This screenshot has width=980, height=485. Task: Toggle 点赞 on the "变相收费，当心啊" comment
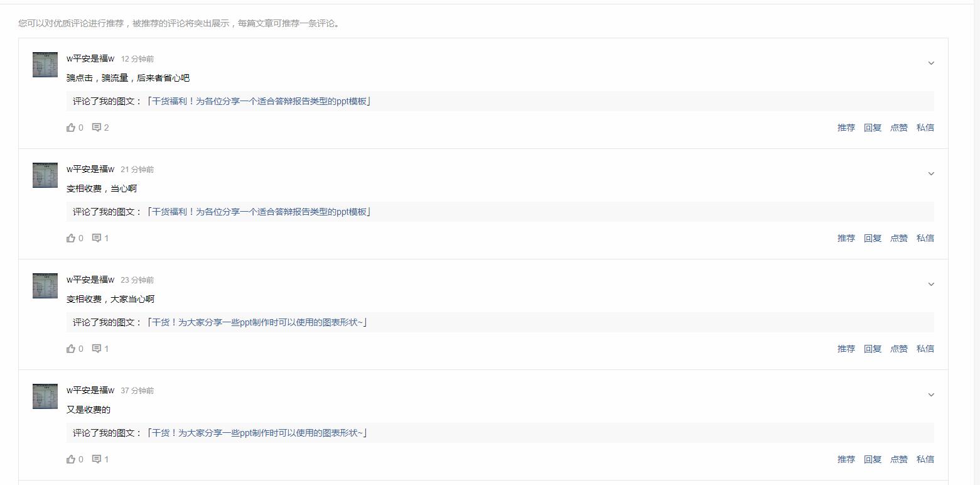coord(898,237)
